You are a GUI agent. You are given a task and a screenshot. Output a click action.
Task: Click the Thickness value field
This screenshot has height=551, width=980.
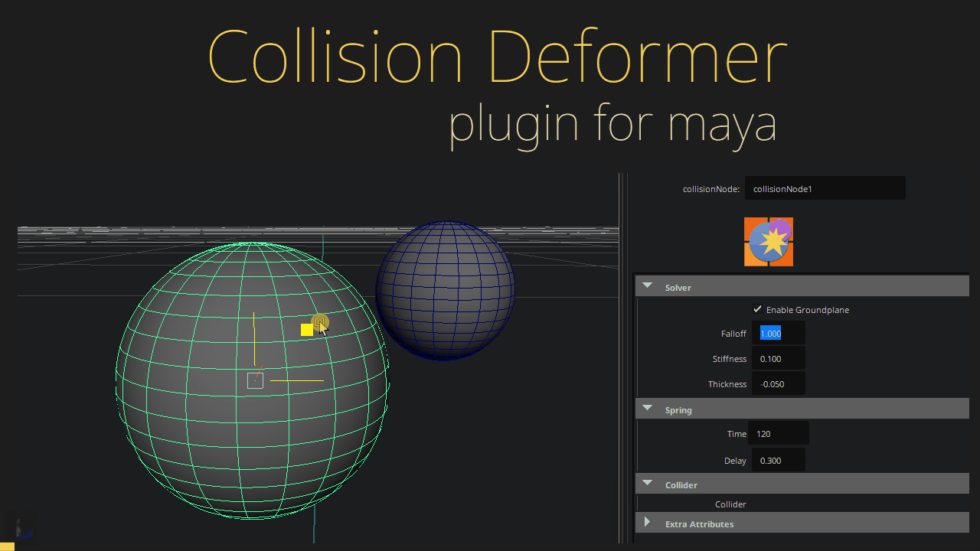(778, 384)
